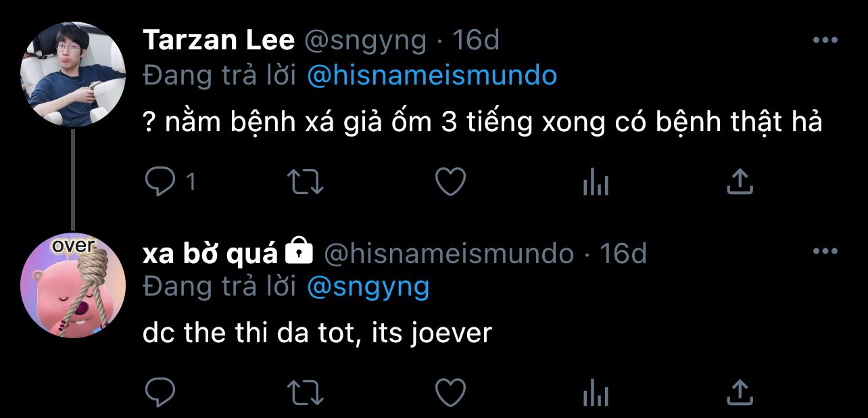The width and height of the screenshot is (868, 418).
Task: Open more options for xa bờ quá's tweet
Action: point(825,252)
